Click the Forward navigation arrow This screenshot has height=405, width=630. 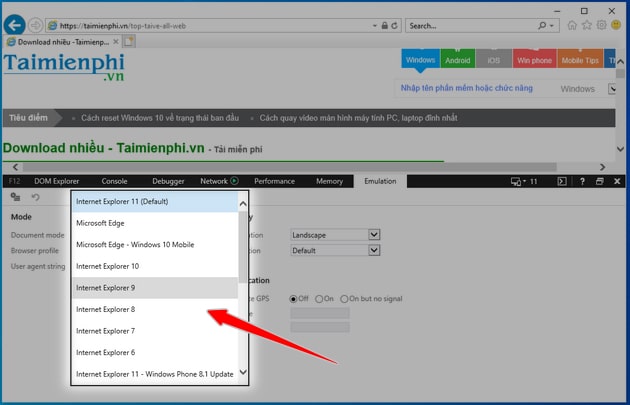coord(37,25)
